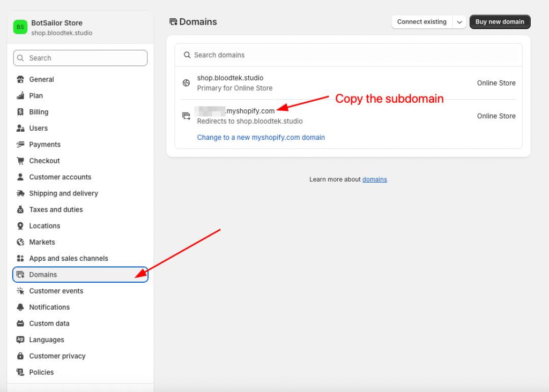Click 'Online Store' in the shop.bloodtek.studio row
Screen dimensions: 549x392
click(496, 83)
